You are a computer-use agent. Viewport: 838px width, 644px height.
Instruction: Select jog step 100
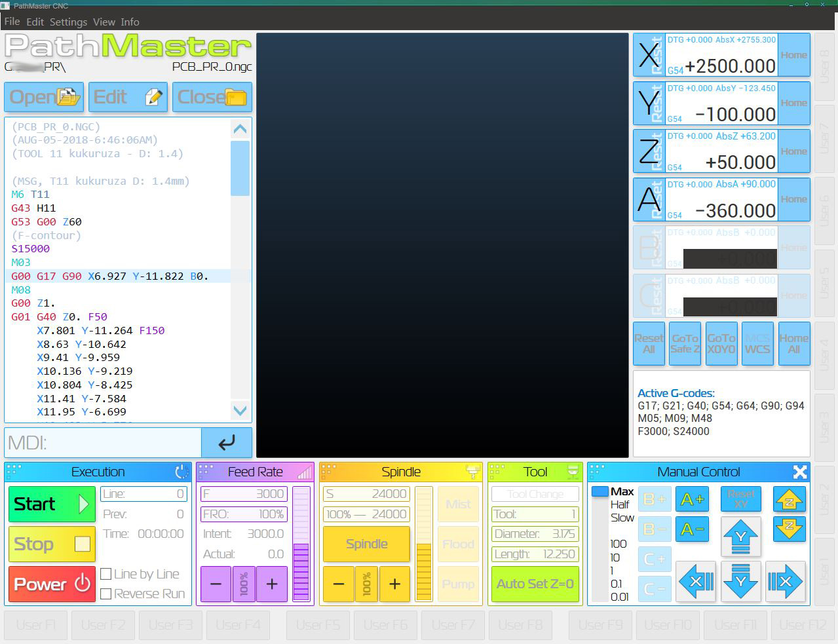619,544
